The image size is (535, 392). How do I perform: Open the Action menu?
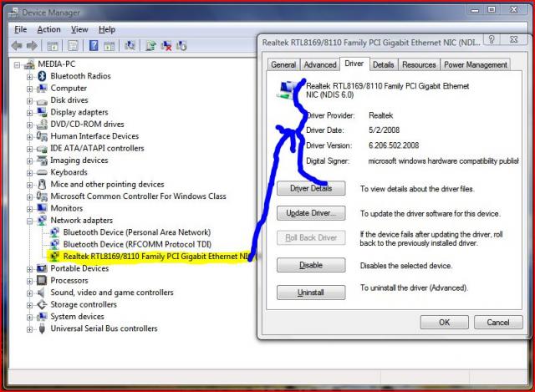coord(48,29)
